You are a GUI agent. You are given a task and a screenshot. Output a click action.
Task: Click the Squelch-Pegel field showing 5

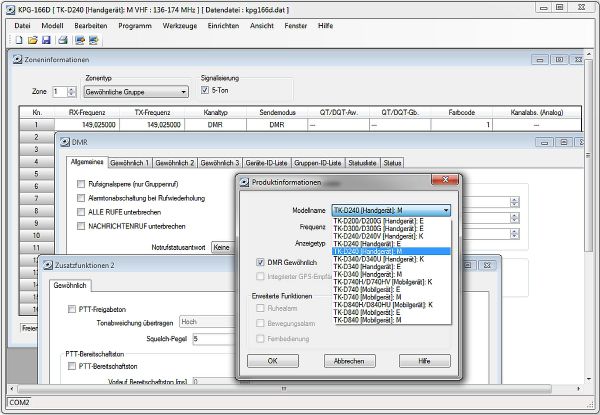pos(214,339)
